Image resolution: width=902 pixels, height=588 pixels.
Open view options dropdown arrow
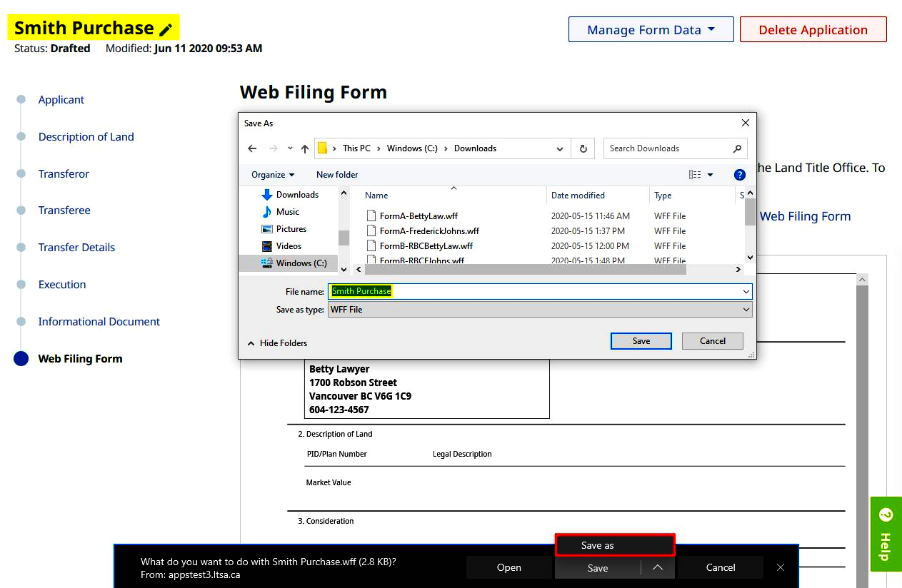tap(710, 175)
